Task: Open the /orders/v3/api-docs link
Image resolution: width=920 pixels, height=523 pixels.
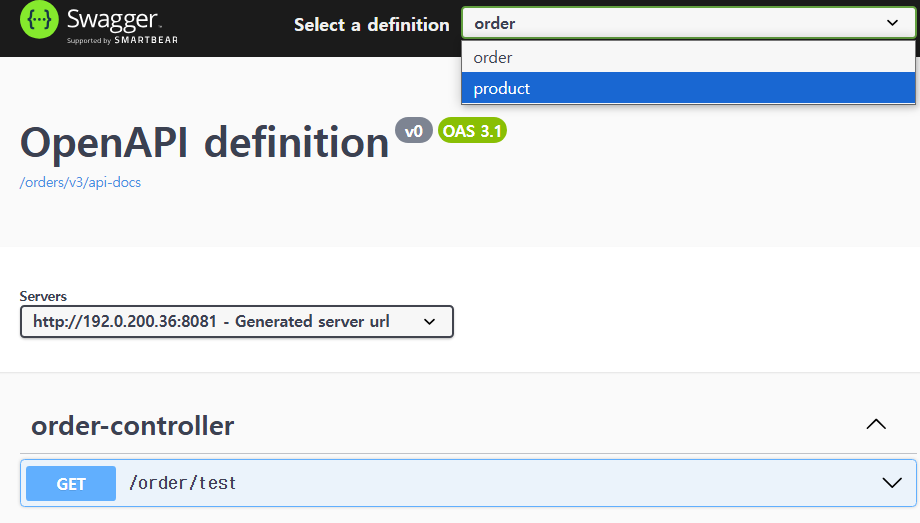Action: [80, 183]
